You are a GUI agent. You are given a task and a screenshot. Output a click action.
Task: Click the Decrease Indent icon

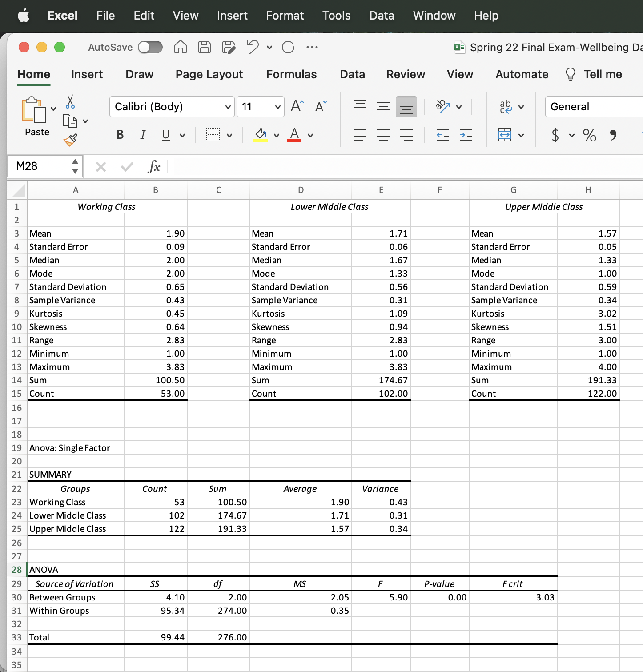[x=443, y=135]
